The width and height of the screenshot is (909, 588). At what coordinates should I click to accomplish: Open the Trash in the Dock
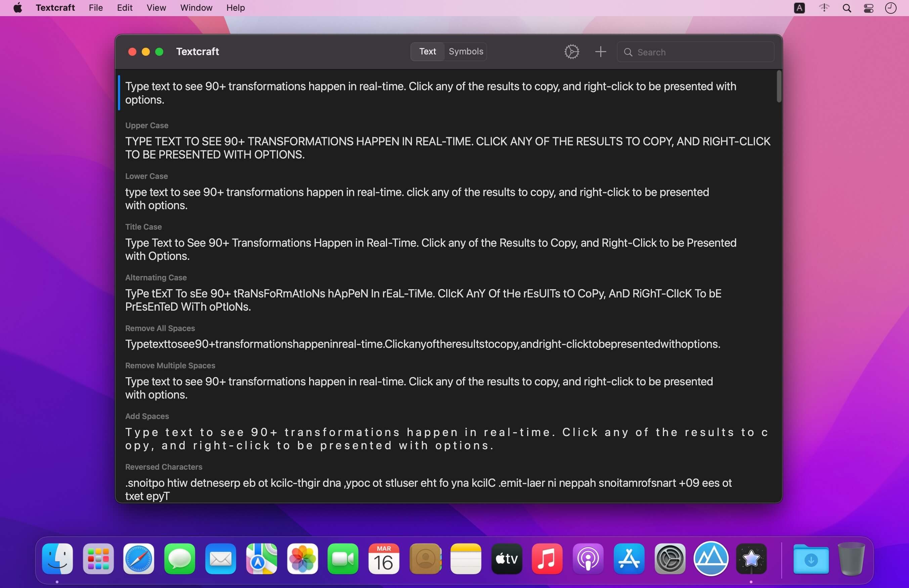851,558
